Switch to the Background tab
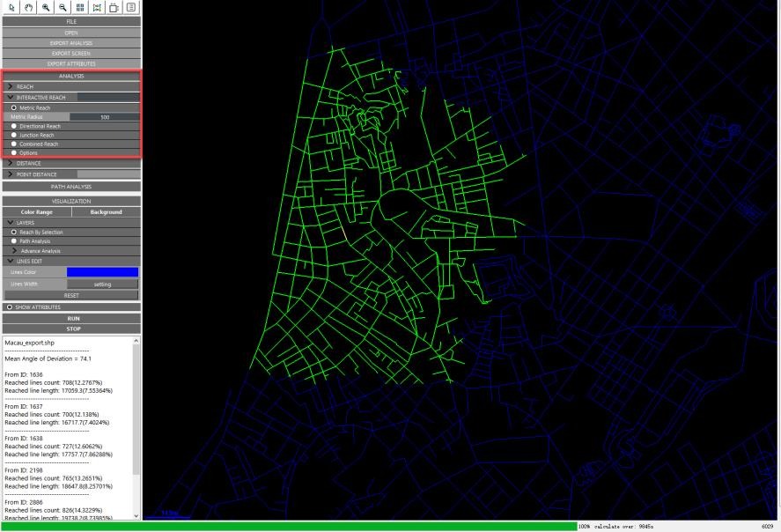 coord(106,212)
